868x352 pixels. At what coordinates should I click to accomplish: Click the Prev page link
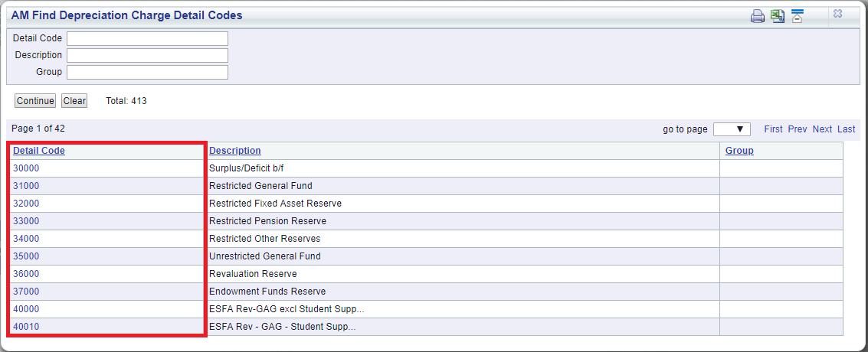coord(798,129)
